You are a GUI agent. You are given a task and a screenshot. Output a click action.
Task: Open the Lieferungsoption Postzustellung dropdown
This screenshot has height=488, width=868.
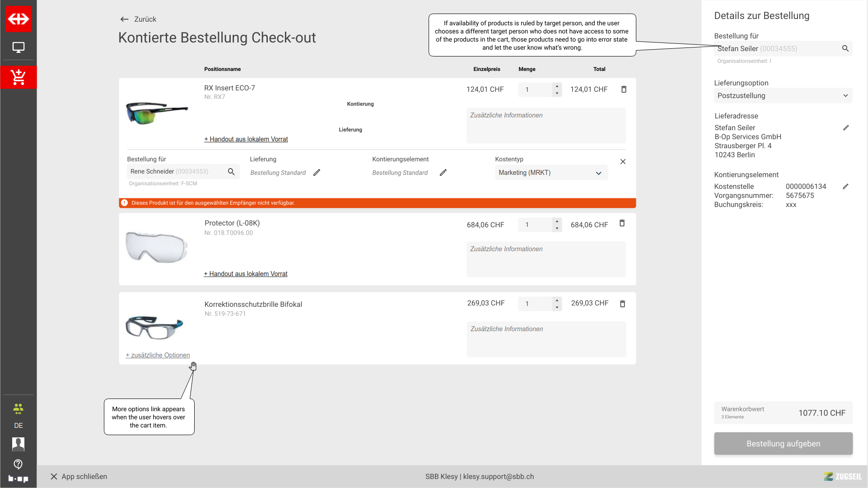tap(783, 96)
